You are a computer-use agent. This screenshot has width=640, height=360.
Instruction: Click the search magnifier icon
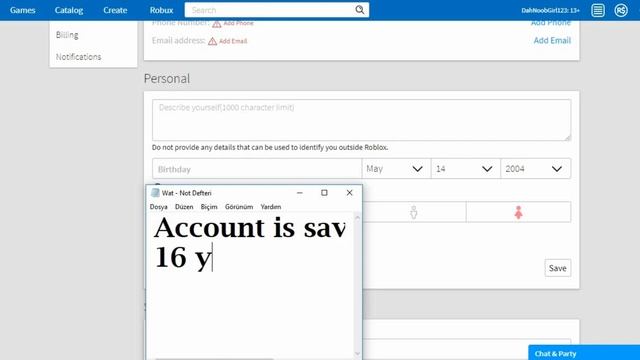coord(359,10)
